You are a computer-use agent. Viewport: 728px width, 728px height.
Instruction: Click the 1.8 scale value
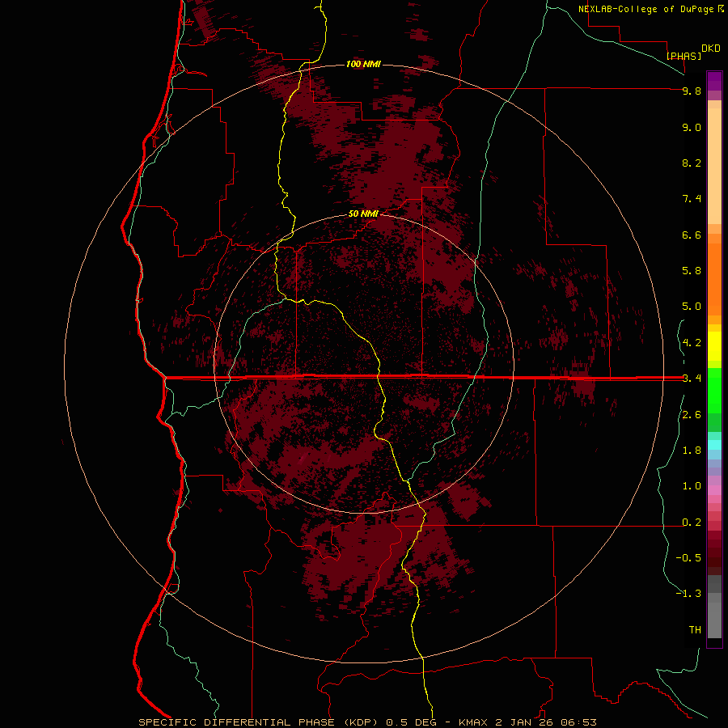(x=692, y=451)
